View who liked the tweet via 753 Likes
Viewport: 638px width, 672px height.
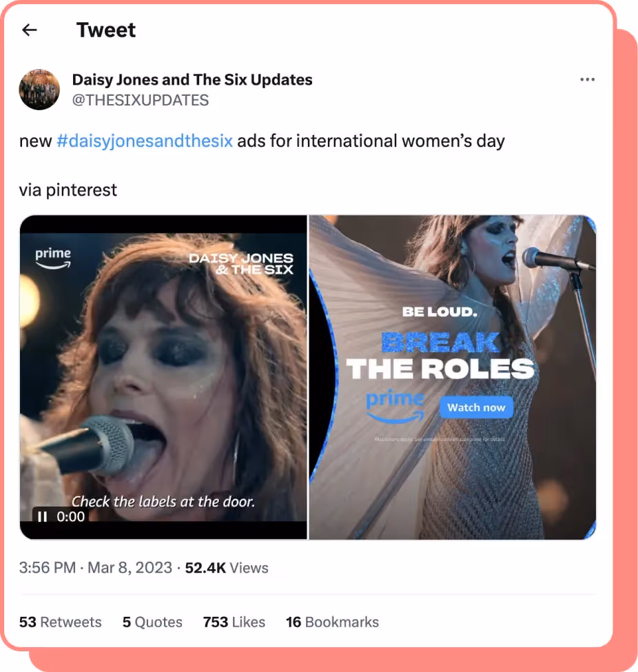(234, 622)
